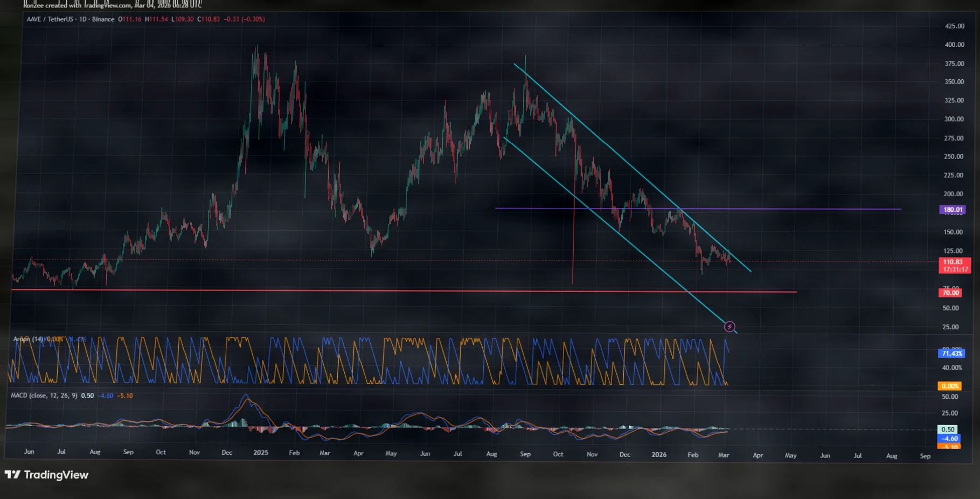Open the Aroon (14) indicator legend
Image resolution: width=980 pixels, height=499 pixels.
point(28,339)
